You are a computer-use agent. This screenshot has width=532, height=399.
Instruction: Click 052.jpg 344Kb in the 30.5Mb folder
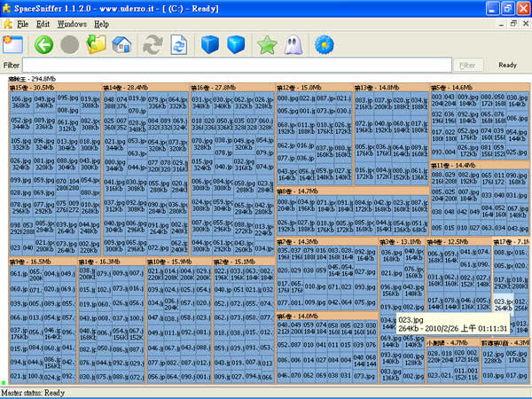(21, 123)
